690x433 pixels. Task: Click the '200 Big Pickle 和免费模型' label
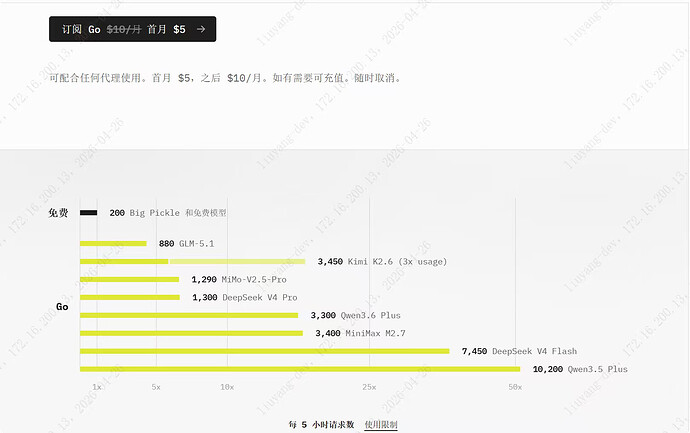[168, 213]
